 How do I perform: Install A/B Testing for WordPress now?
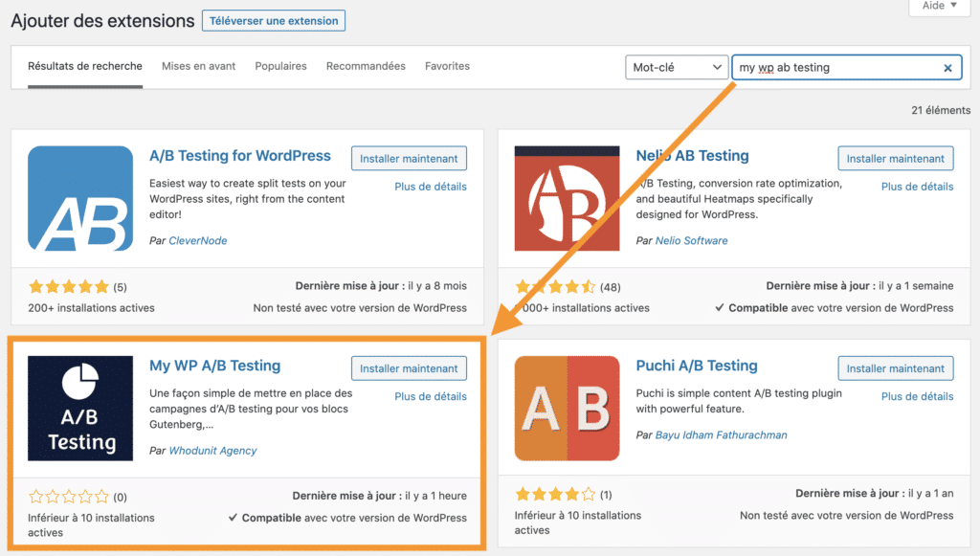click(409, 159)
